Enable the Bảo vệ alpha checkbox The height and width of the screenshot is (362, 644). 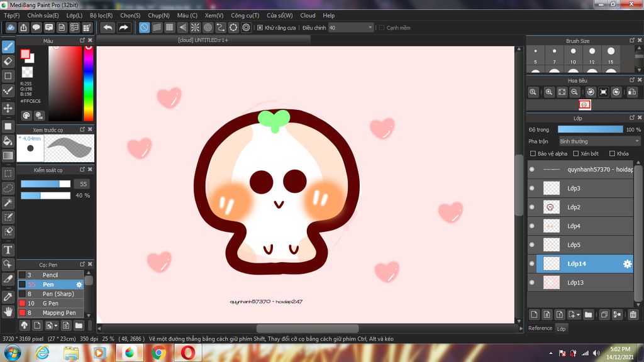point(533,153)
